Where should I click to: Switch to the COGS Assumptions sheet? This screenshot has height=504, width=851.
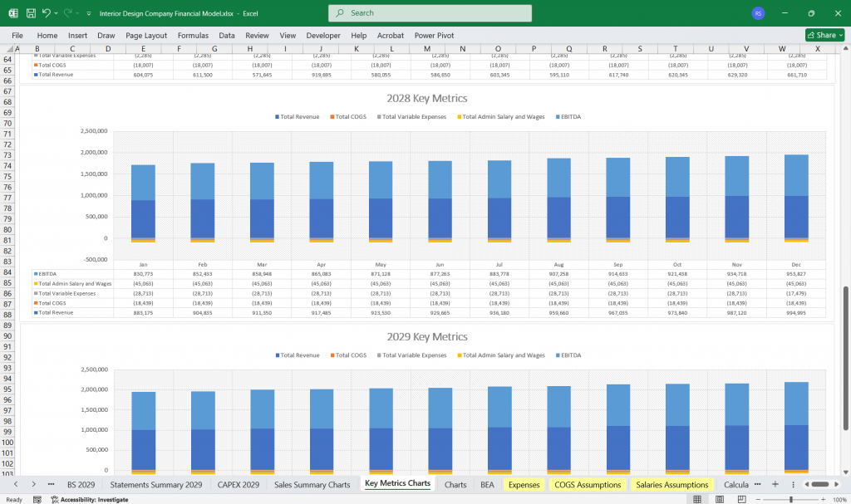point(588,484)
